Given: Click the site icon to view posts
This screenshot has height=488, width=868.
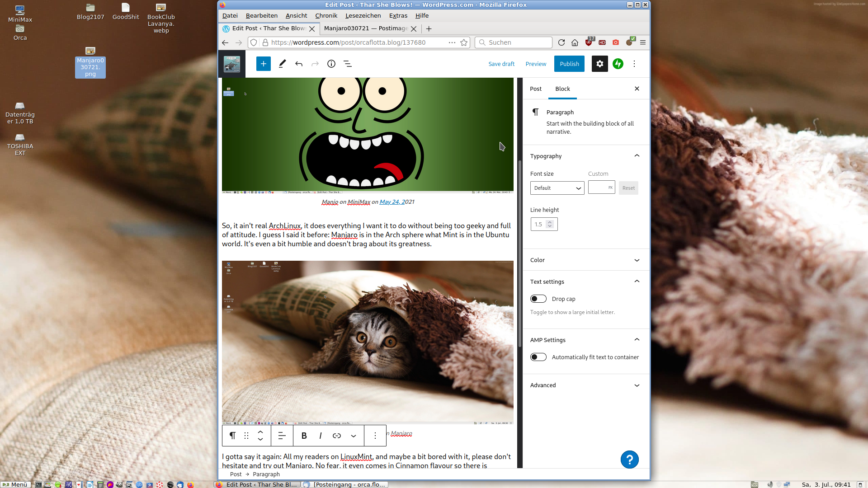Looking at the screenshot, I should pyautogui.click(x=232, y=64).
